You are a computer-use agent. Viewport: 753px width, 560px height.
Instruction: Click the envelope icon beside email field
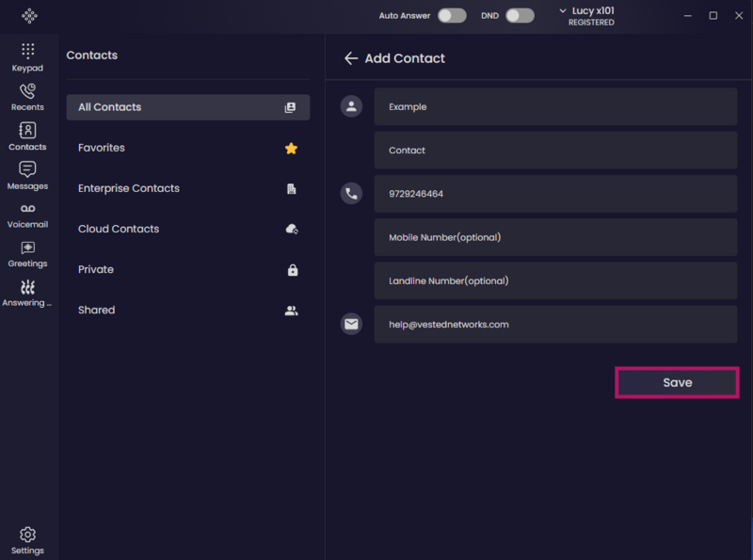(351, 324)
